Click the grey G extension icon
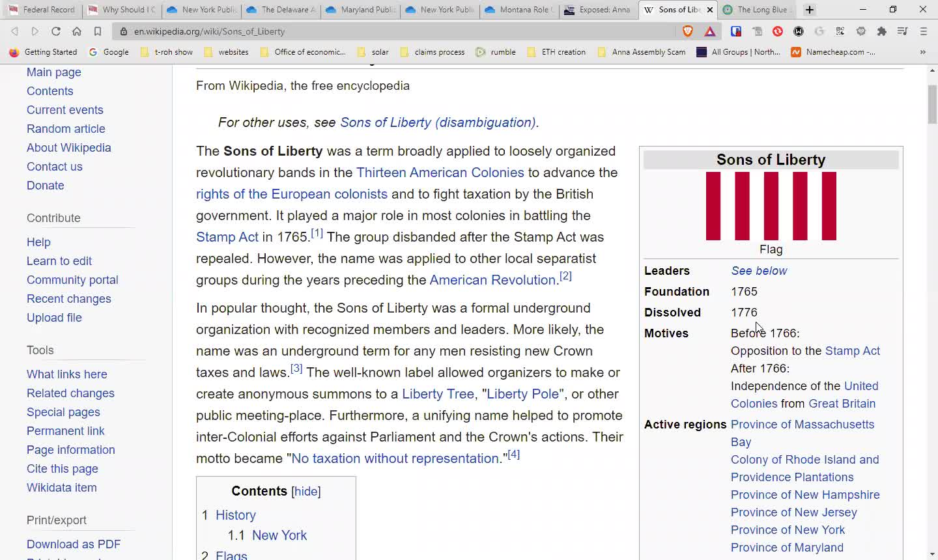The height and width of the screenshot is (560, 938). [819, 31]
